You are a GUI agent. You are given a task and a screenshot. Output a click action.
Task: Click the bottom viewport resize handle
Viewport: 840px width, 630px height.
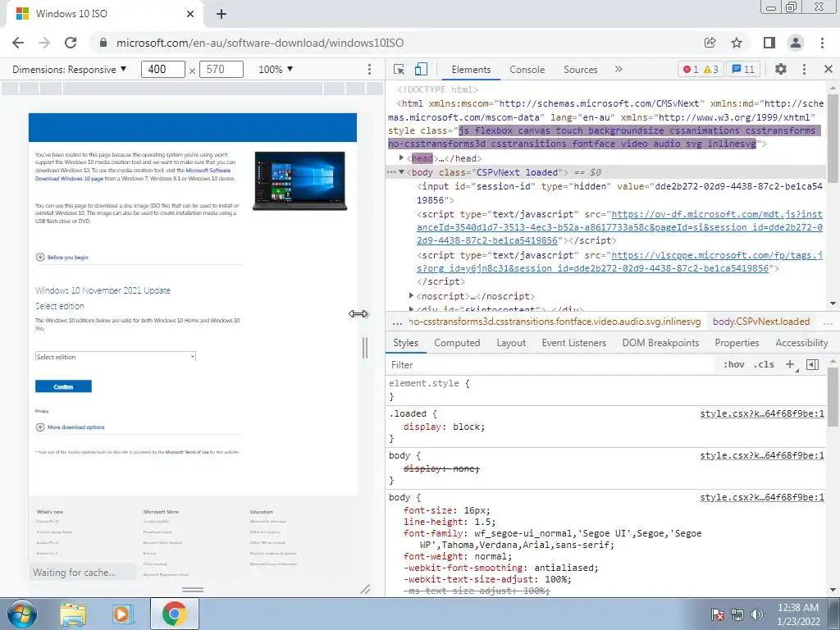pyautogui.click(x=193, y=589)
